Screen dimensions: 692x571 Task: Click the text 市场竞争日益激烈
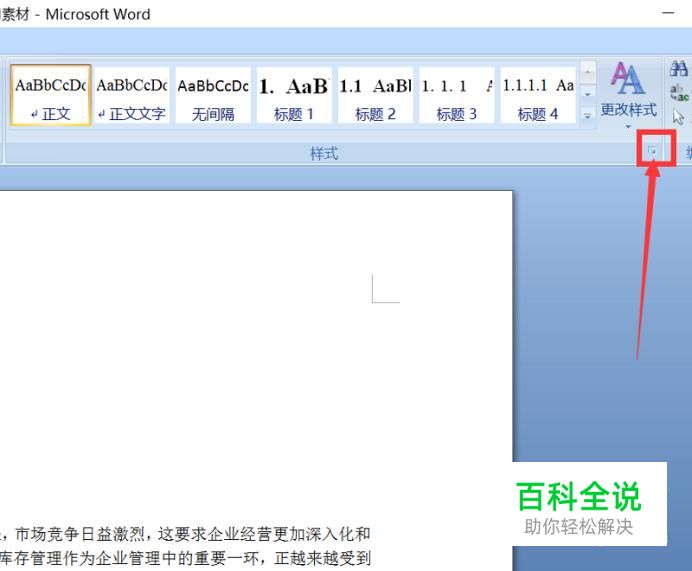pos(79,534)
